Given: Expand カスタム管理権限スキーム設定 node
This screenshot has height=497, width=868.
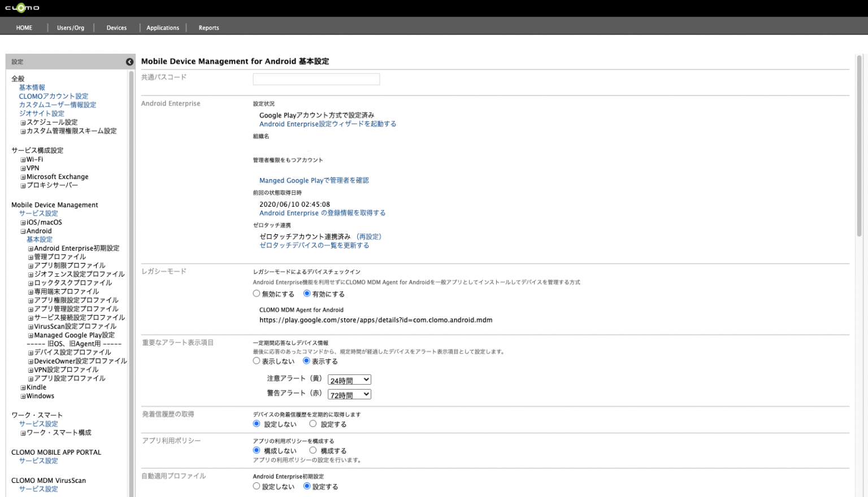Looking at the screenshot, I should [x=23, y=132].
